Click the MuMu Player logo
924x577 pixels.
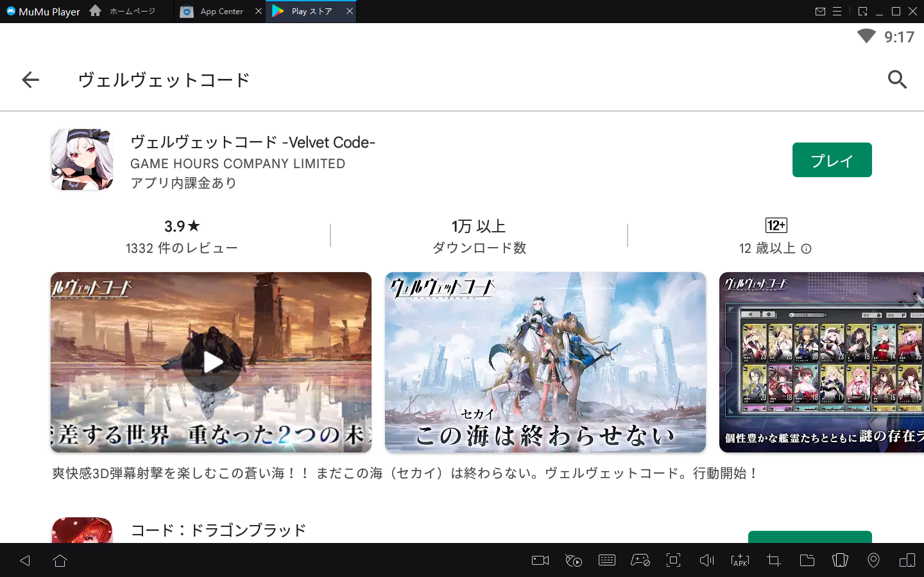43,12
